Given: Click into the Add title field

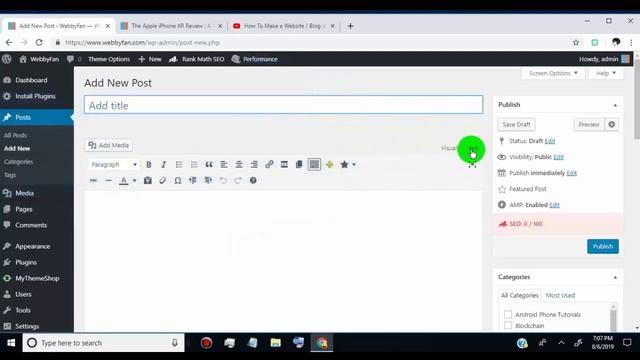Looking at the screenshot, I should (283, 105).
